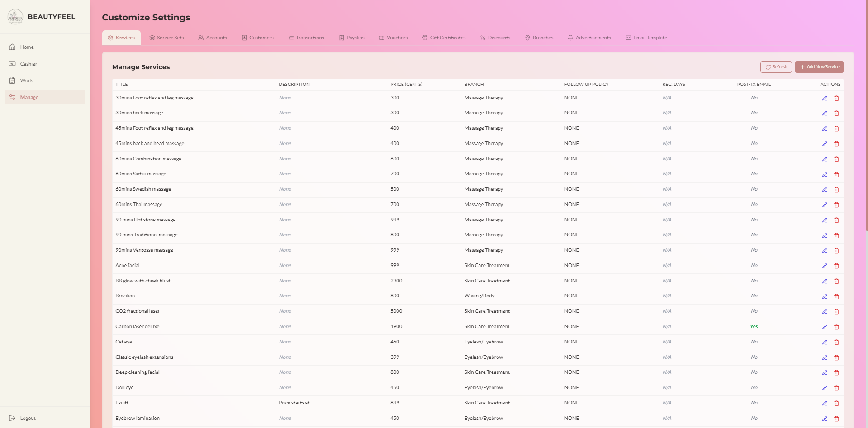Click edit pencil for Carbon laser deluxe
This screenshot has height=428, width=868.
point(825,327)
